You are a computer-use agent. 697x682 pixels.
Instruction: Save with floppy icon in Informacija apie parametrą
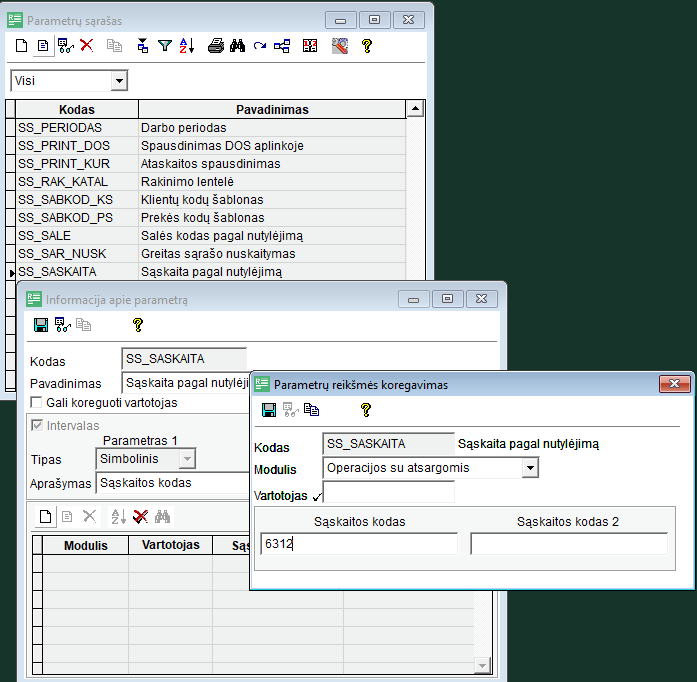[x=41, y=325]
